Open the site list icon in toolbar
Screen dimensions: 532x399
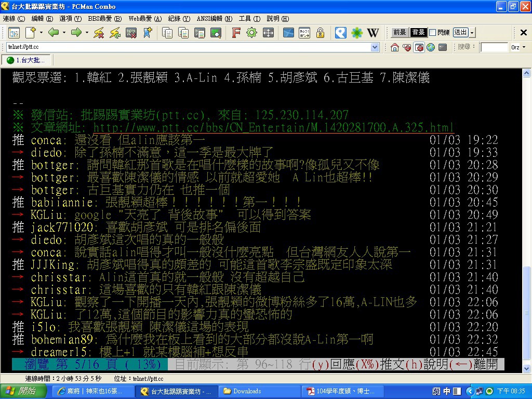[x=14, y=33]
